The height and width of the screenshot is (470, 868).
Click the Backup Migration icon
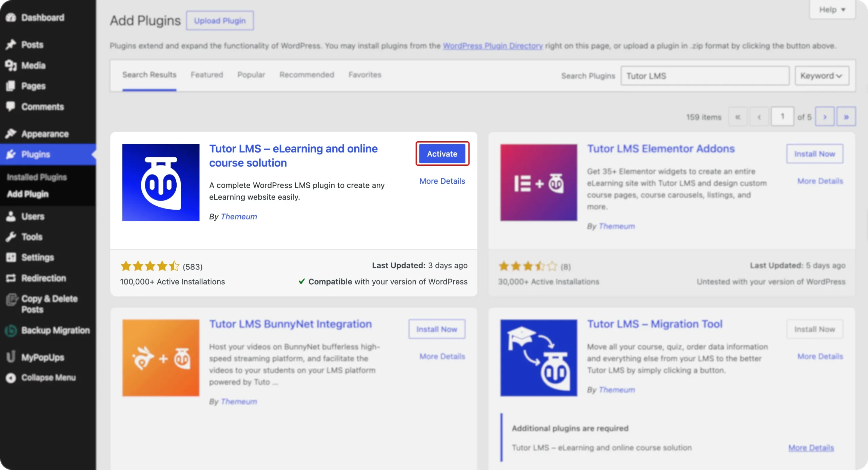[11, 330]
